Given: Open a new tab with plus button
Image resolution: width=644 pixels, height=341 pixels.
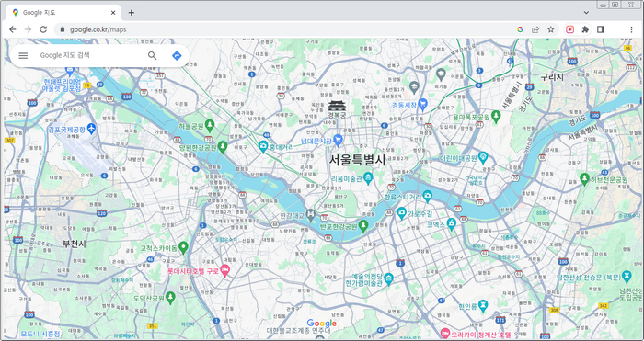Looking at the screenshot, I should point(132,12).
